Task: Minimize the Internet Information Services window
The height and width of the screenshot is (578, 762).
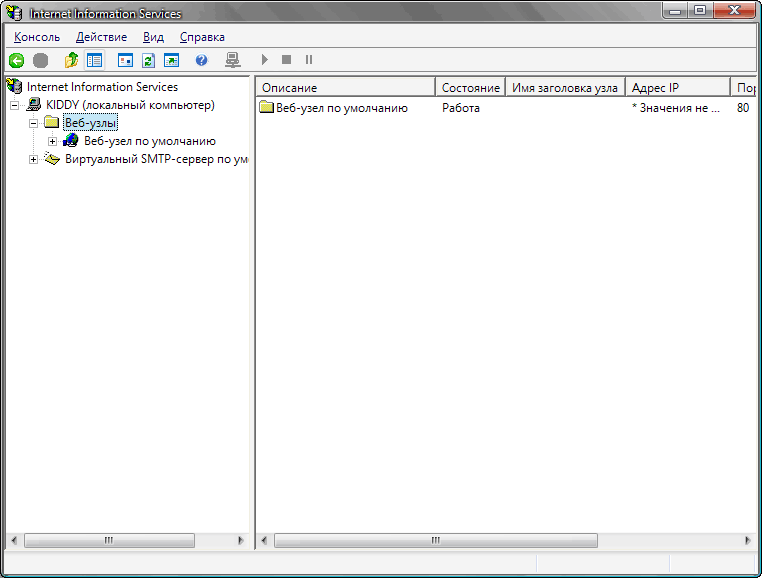Action: point(675,11)
